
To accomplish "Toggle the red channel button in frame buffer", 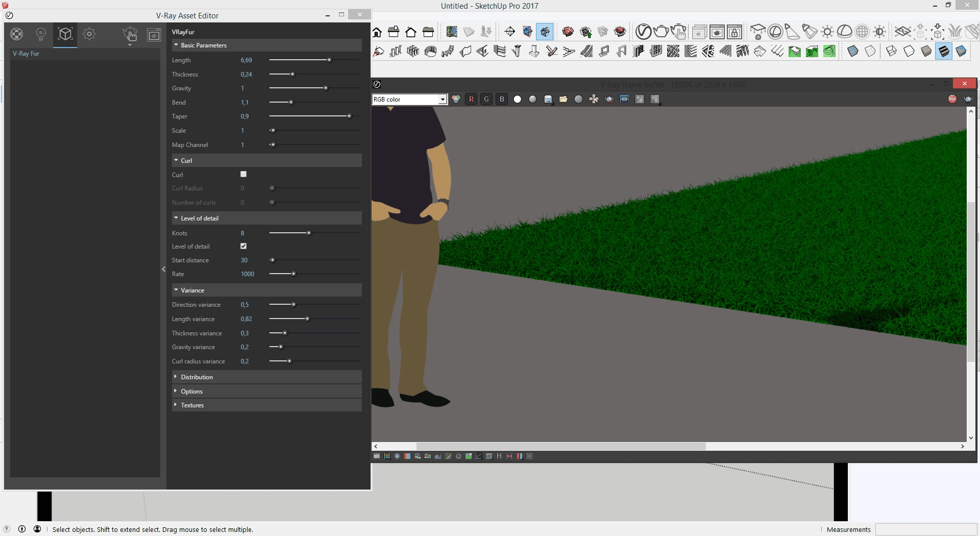I will tap(471, 99).
